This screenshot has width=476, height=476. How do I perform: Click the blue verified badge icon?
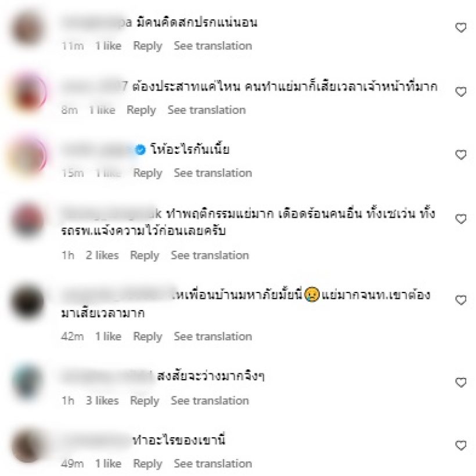pos(140,150)
